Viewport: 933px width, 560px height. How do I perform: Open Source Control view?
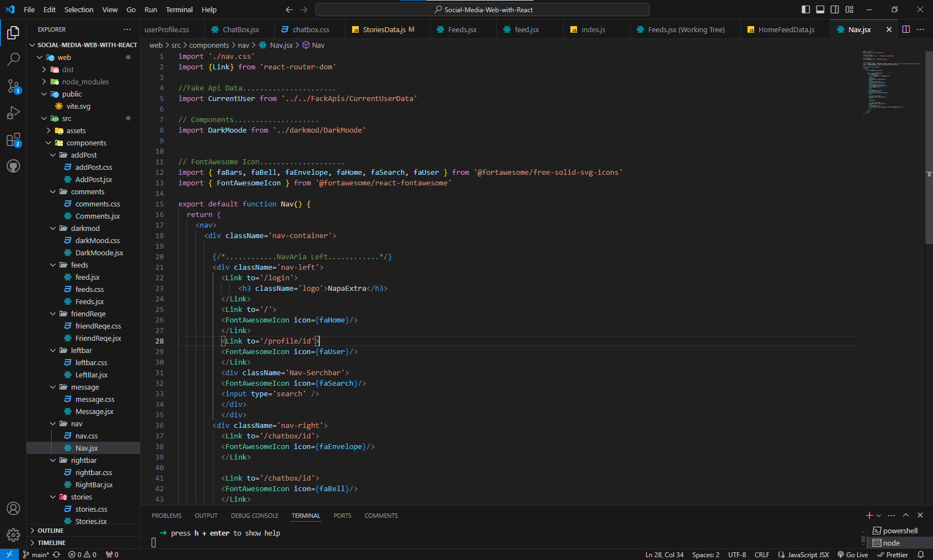[13, 85]
